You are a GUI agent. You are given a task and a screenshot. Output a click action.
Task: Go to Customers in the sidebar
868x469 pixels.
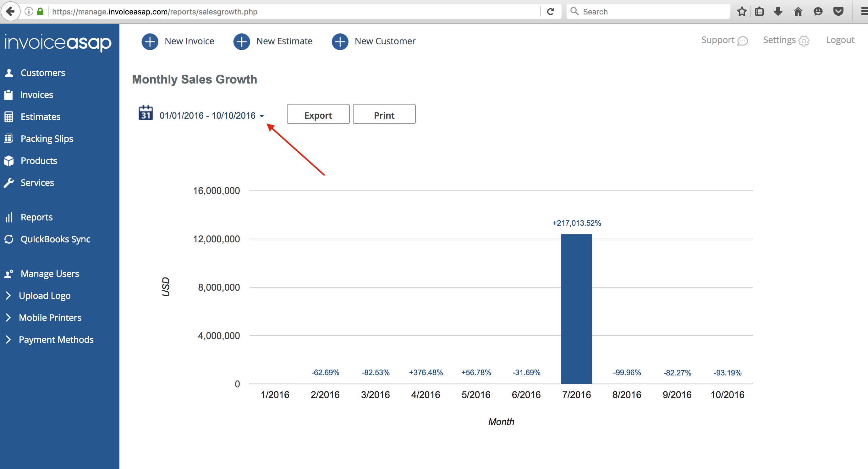pyautogui.click(x=42, y=73)
